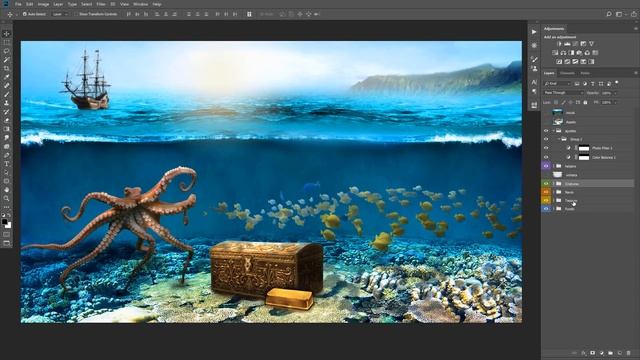Open the Character panel icon in dock
Screen dimensions: 640x360
[534, 82]
